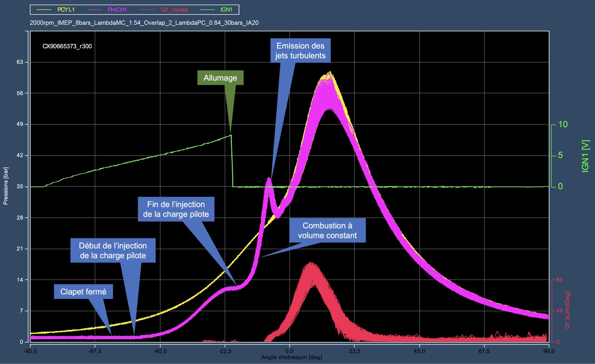Screen dimensions: 595x364
Task: Click the red 'Q1 [kJ/m3Deg]' axis title
Action: pyautogui.click(x=567, y=310)
